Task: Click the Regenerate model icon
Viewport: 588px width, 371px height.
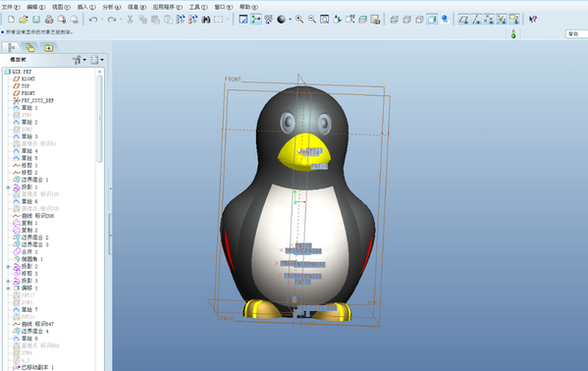Action: point(181,19)
